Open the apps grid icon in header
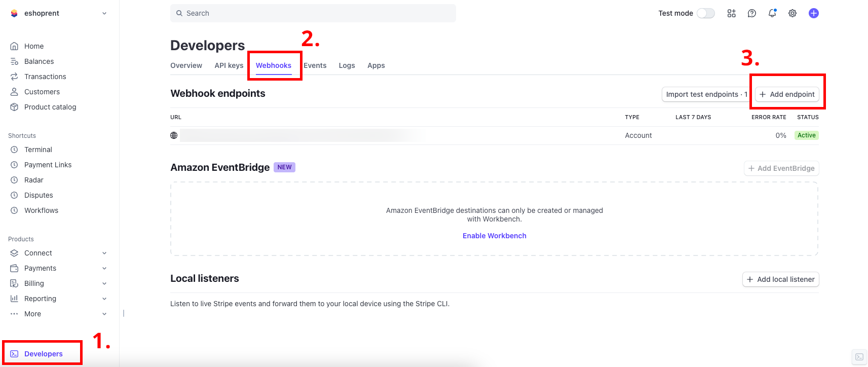Viewport: 868px width, 367px height. tap(731, 13)
